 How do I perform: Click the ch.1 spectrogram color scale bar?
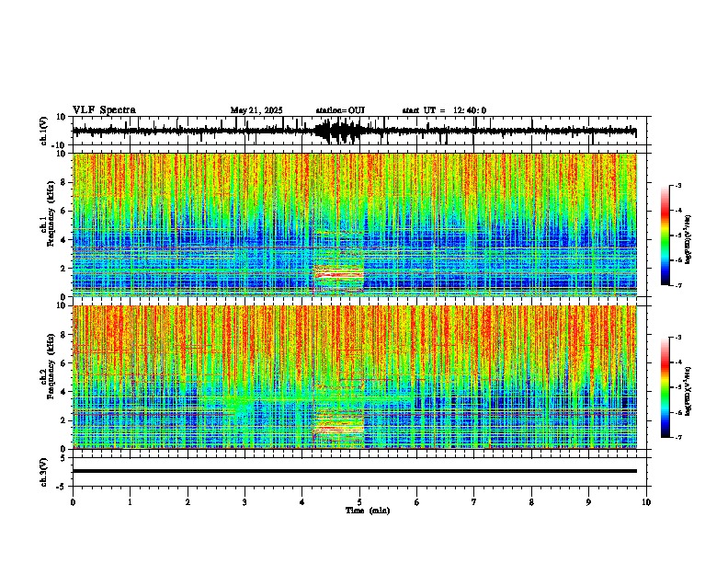[x=665, y=236]
